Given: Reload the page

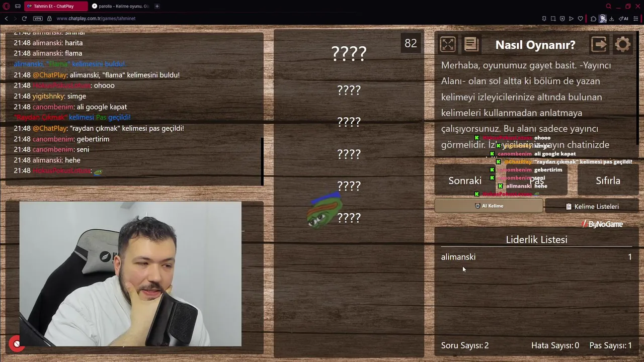Looking at the screenshot, I should tap(24, 19).
